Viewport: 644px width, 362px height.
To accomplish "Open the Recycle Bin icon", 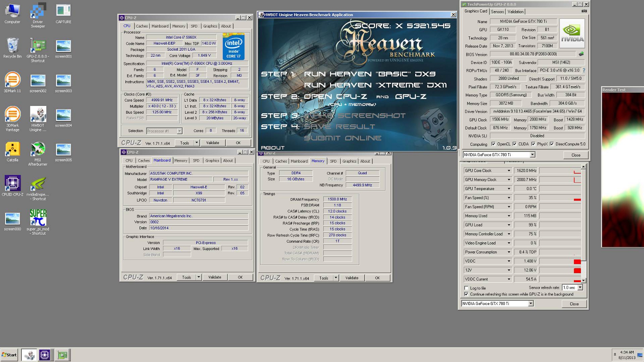I will [x=12, y=48].
